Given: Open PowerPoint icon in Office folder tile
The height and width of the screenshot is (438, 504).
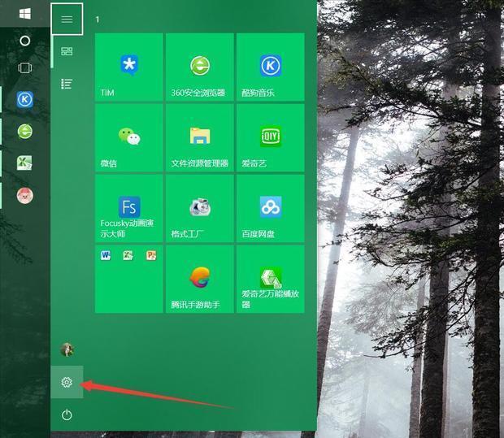Looking at the screenshot, I should [151, 255].
